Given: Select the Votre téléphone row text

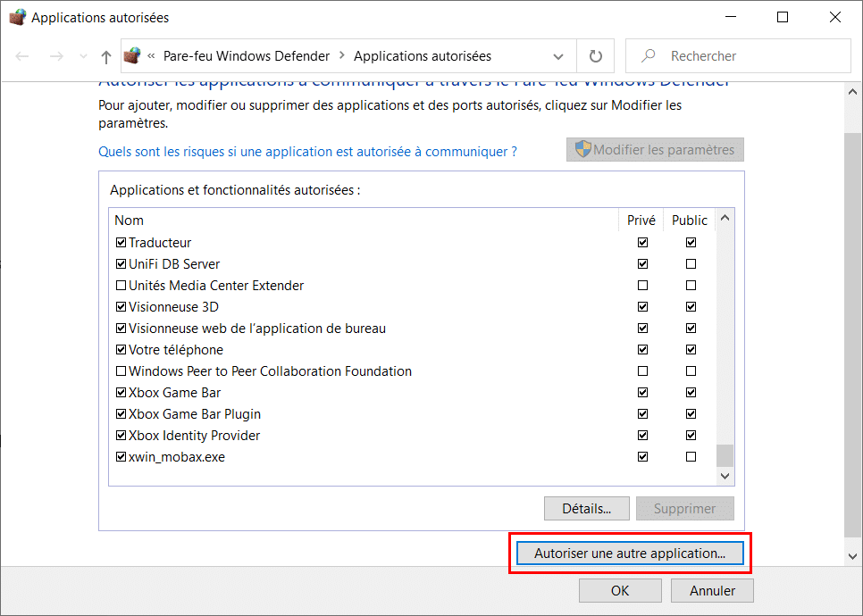Looking at the screenshot, I should pyautogui.click(x=176, y=350).
